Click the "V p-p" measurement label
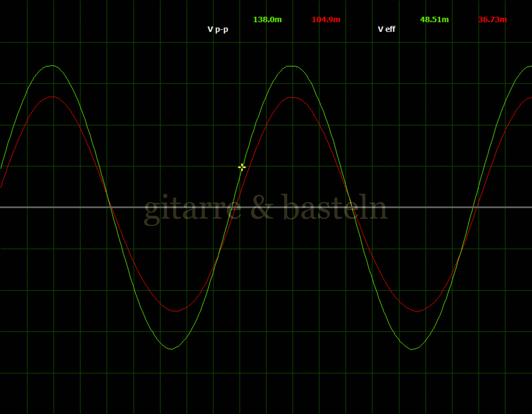This screenshot has height=414, width=532. [x=218, y=29]
